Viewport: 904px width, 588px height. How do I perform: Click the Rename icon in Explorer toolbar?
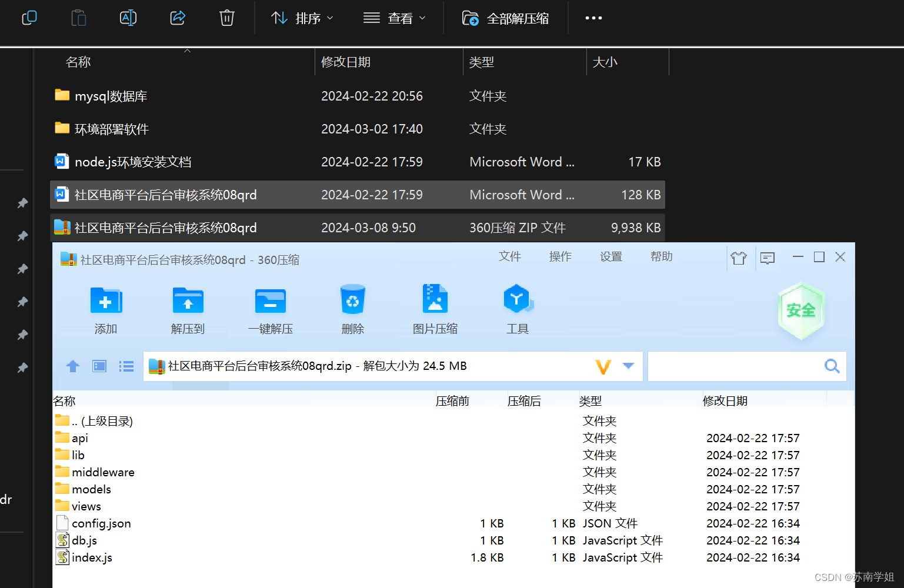[128, 18]
